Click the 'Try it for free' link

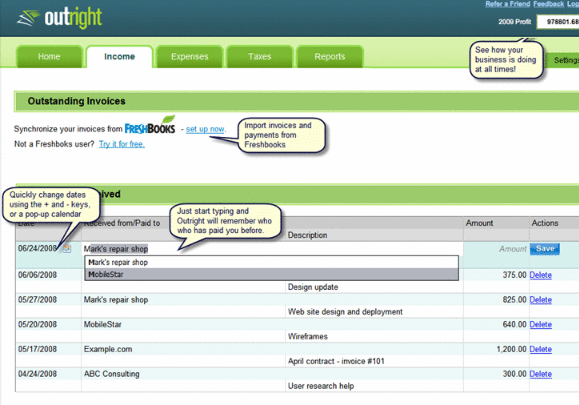coord(121,144)
